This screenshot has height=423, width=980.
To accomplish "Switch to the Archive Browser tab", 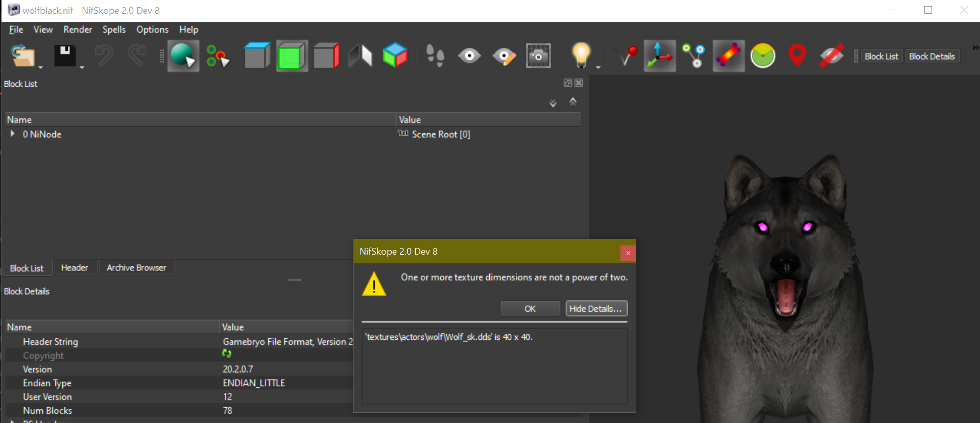I will click(x=136, y=267).
